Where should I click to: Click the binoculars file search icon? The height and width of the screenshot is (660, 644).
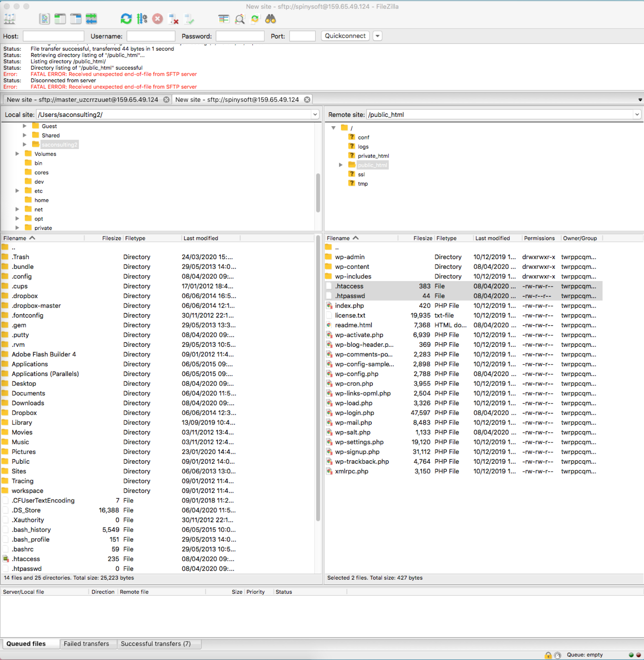coord(270,19)
